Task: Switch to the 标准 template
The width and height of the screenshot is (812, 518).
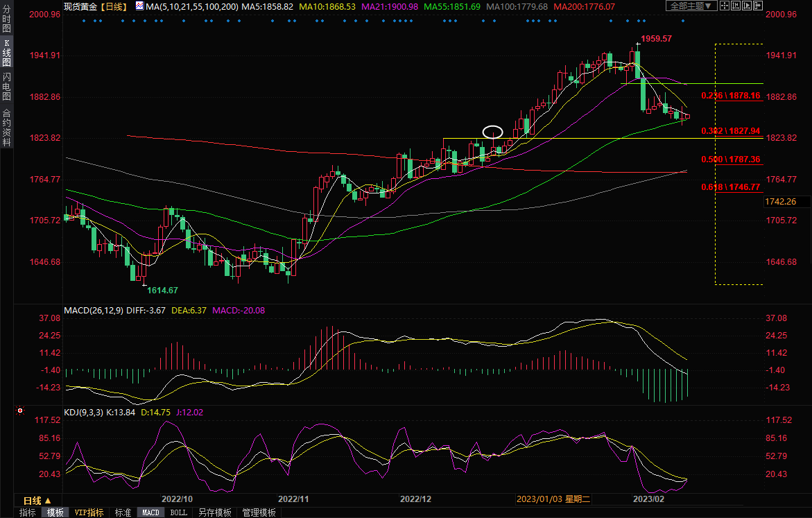Action: (x=123, y=512)
